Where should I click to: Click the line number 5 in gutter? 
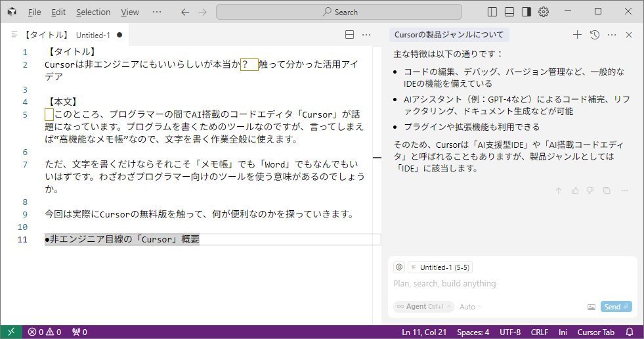25,115
